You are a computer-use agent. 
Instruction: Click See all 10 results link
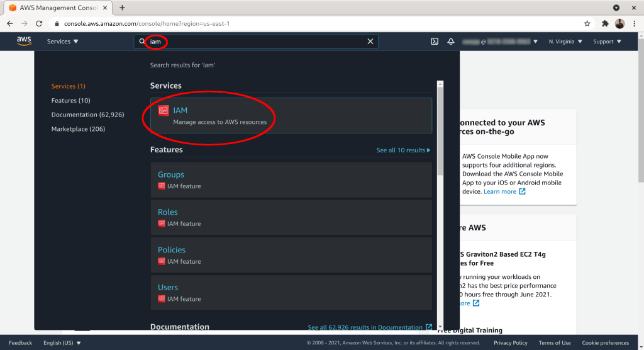(403, 150)
